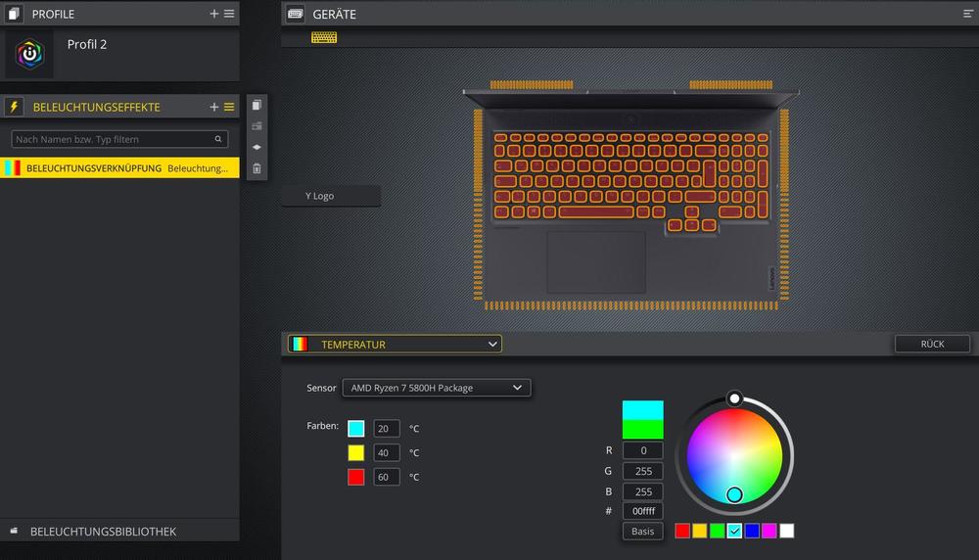Open the Geräte panel menu icon
The image size is (979, 560).
[x=968, y=14]
